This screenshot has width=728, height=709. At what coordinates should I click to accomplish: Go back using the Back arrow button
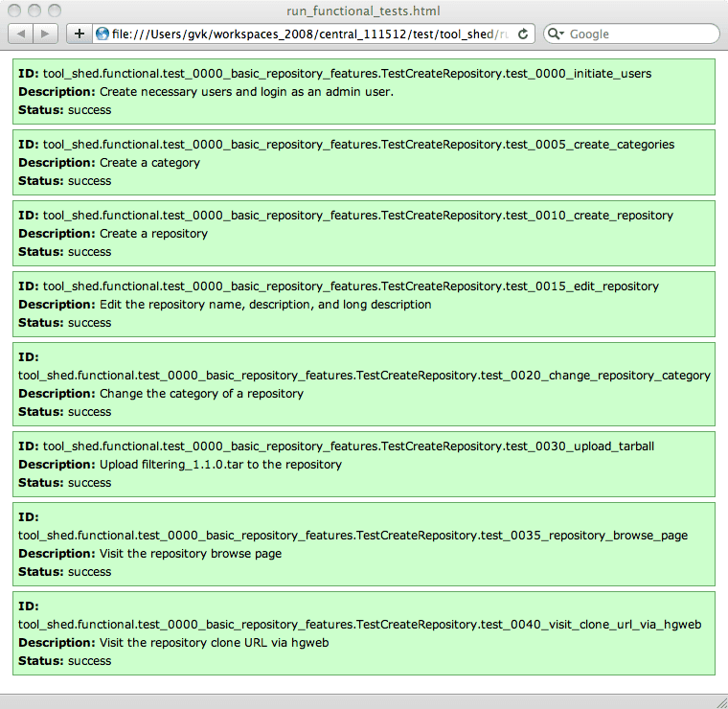[21, 34]
